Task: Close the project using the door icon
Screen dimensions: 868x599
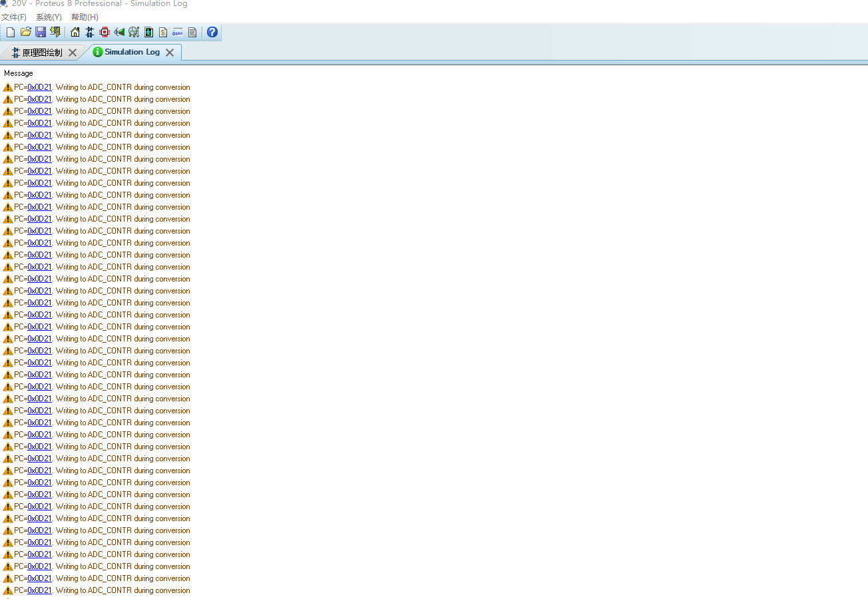Action: tap(55, 32)
